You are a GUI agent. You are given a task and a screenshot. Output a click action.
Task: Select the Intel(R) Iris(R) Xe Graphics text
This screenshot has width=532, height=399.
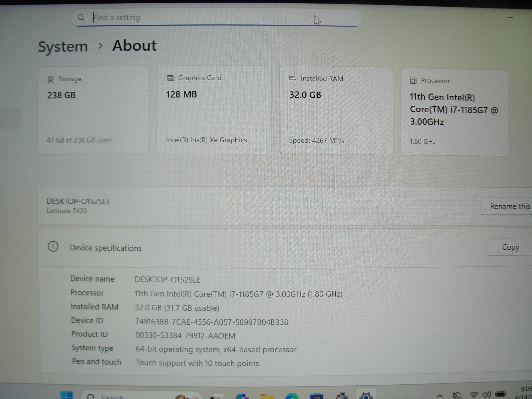pos(206,140)
